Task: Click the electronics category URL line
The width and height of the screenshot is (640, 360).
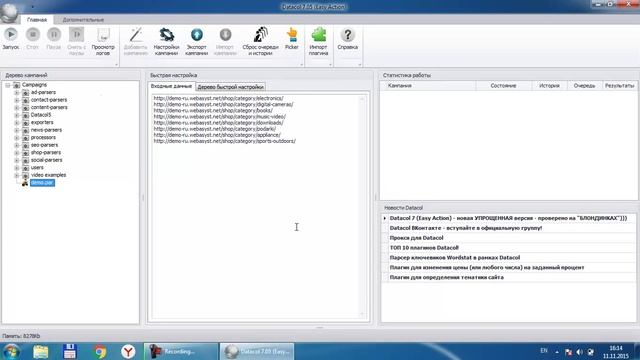Action: coord(218,98)
